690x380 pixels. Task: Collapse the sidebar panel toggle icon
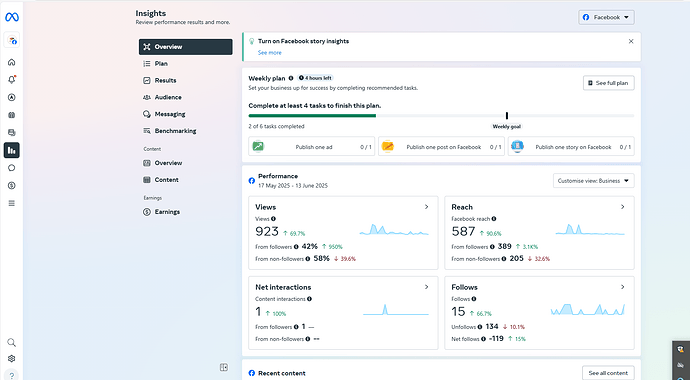tap(224, 367)
